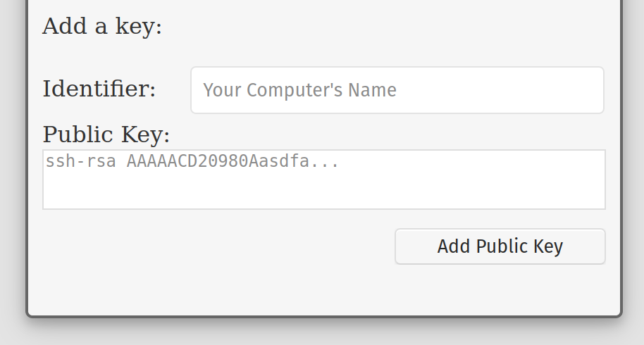Click the "Public Key" caption above textarea
Viewport: 644px width, 345px height.
[106, 134]
